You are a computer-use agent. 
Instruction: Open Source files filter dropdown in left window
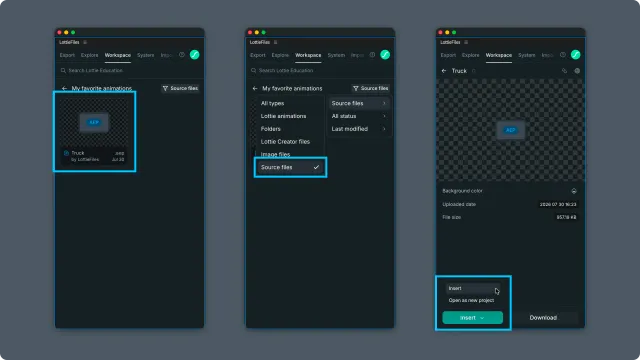pyautogui.click(x=180, y=88)
